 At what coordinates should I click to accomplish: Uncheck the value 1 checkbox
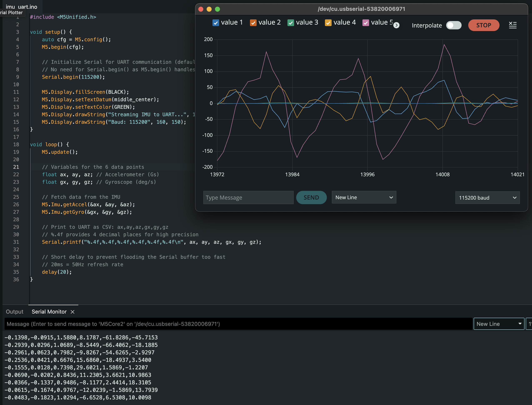coord(216,23)
